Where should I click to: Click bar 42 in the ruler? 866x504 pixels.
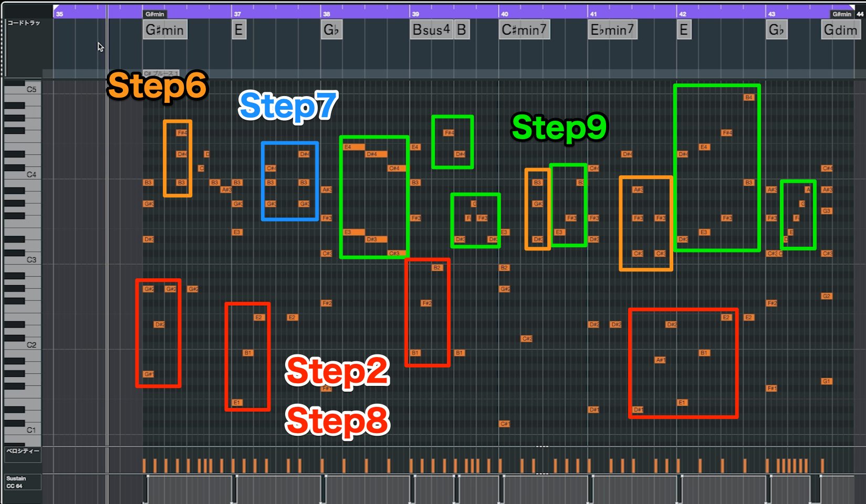(x=682, y=14)
